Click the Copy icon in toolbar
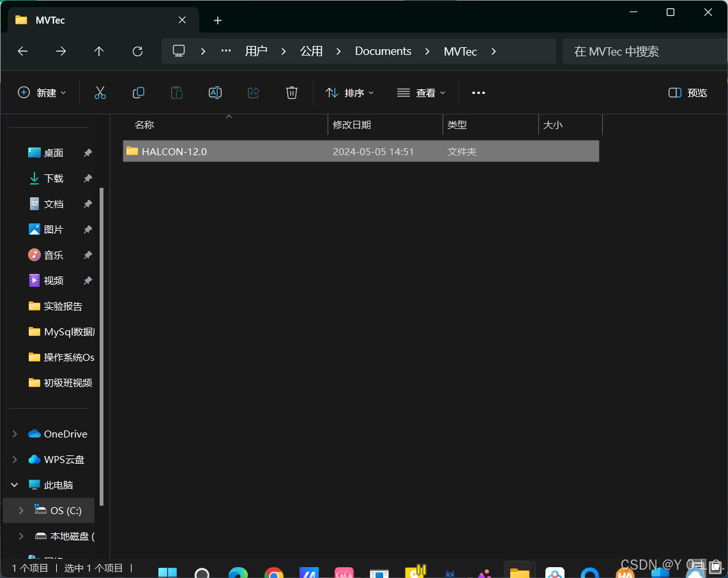 tap(139, 93)
